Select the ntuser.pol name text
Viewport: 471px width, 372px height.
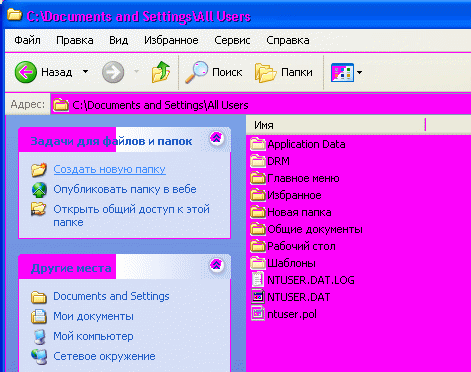(x=292, y=314)
